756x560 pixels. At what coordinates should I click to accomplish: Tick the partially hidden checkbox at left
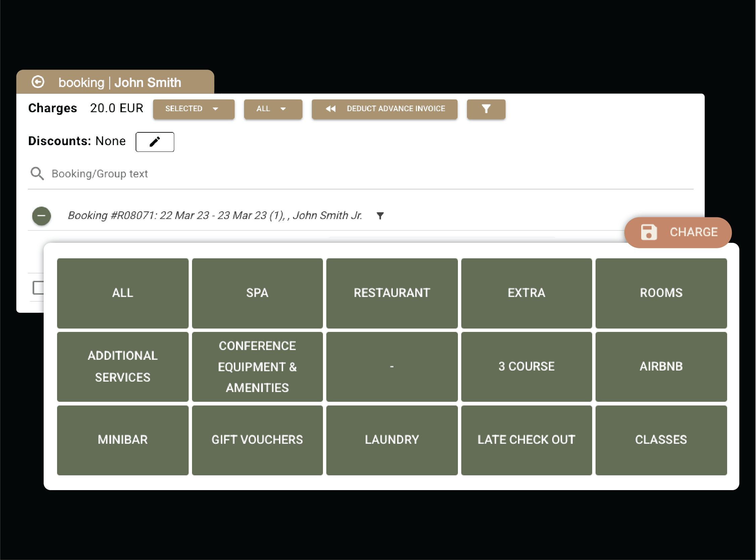(x=38, y=288)
